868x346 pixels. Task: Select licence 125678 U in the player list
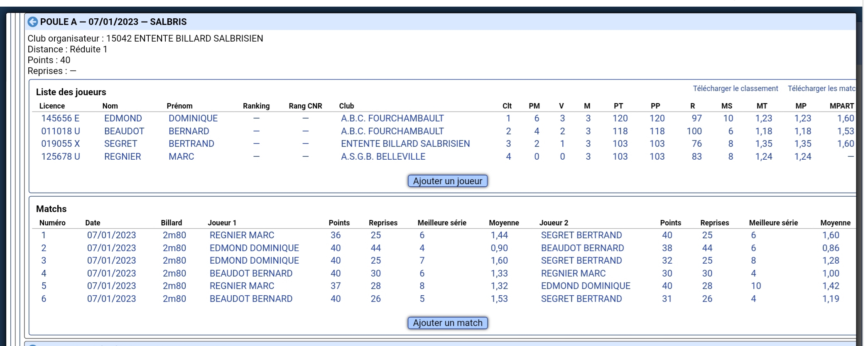pos(61,157)
